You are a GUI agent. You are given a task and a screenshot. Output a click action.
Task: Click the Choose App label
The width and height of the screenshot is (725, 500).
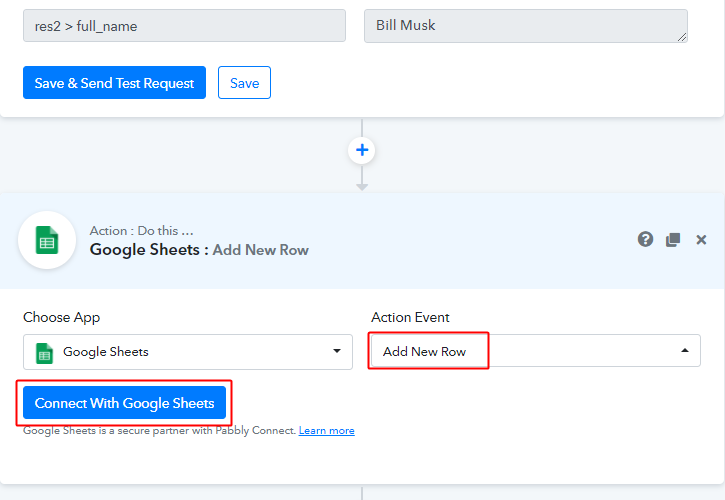coord(61,317)
